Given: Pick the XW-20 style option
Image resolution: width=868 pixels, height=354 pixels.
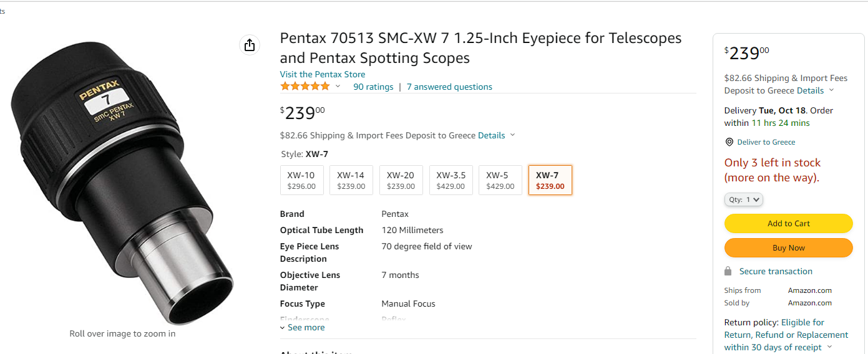Looking at the screenshot, I should [x=401, y=180].
